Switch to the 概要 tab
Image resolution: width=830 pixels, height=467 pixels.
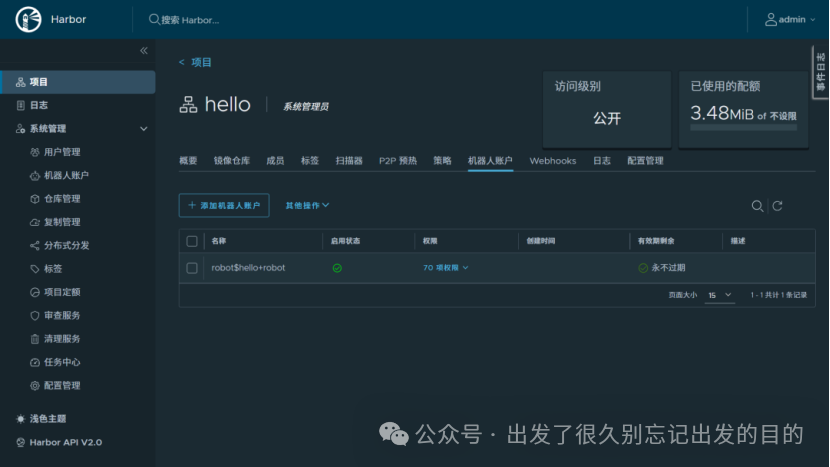click(x=188, y=160)
